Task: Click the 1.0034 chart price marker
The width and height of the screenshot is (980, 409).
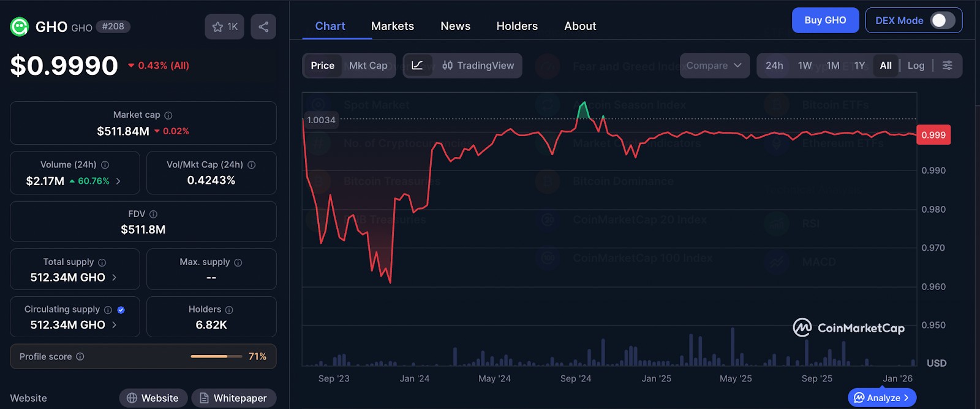Action: click(321, 120)
